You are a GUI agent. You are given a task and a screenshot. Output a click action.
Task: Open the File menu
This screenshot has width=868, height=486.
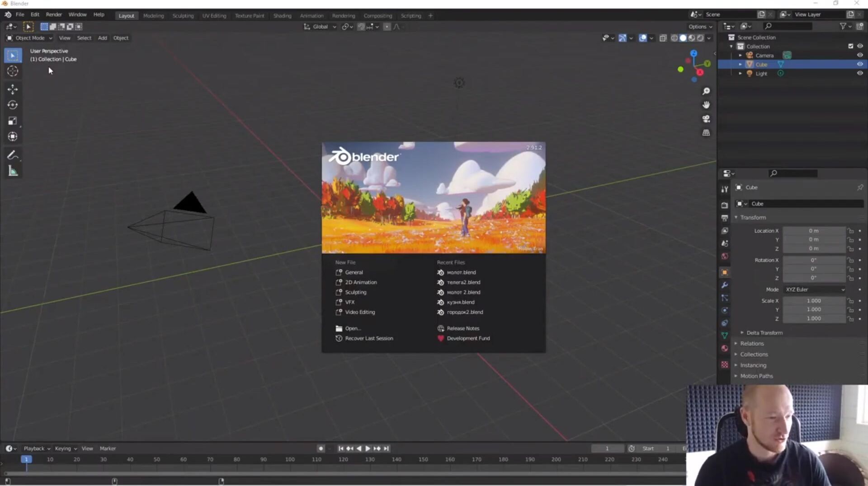coord(20,14)
